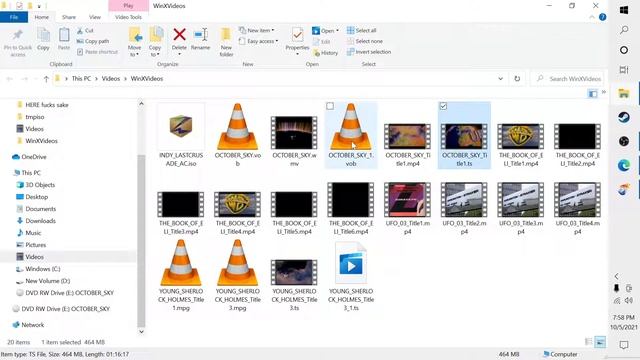Open the Windows Start button
The width and height of the screenshot is (640, 360).
coord(624,10)
